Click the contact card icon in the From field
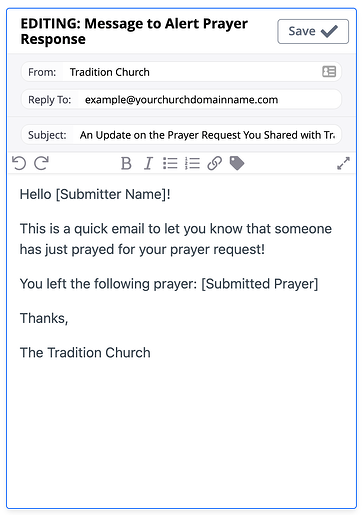The image size is (362, 515). [x=329, y=71]
